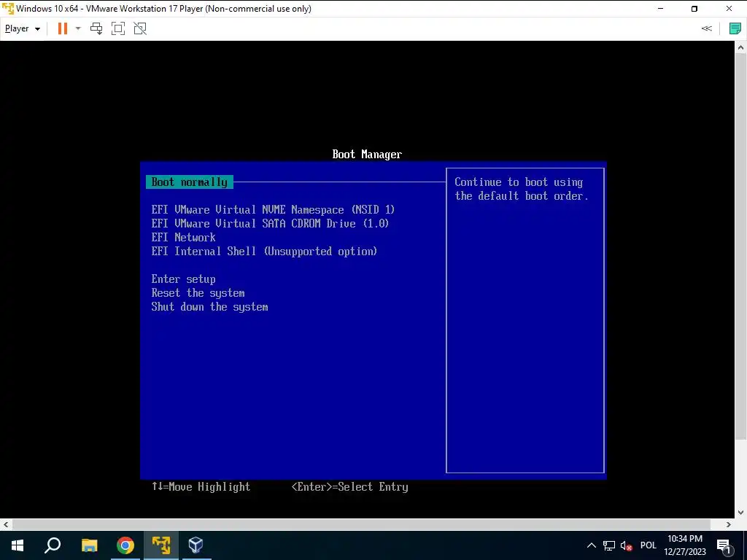
Task: Select Reset the system entry
Action: 198,293
